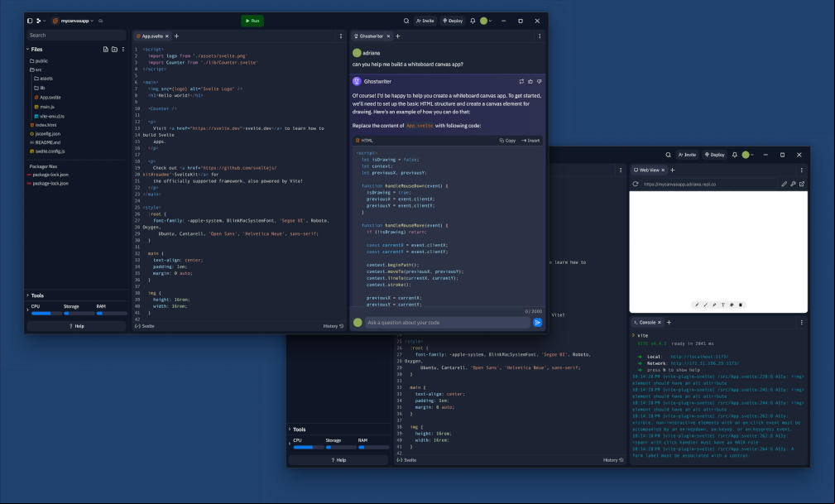Open svelte.config.js in the file tree
This screenshot has height=504, width=835.
click(x=47, y=151)
